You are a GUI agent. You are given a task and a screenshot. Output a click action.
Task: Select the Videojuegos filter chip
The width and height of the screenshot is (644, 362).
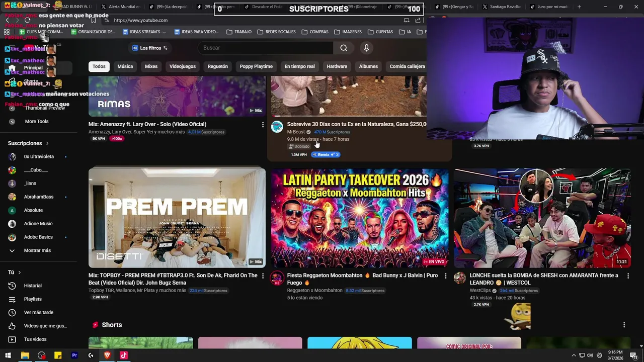(x=183, y=66)
